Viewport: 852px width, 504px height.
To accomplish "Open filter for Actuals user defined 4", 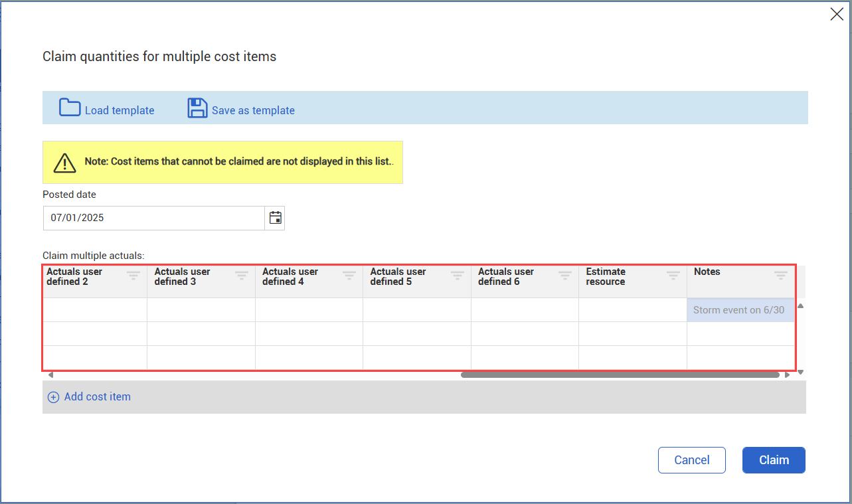I will 349,275.
